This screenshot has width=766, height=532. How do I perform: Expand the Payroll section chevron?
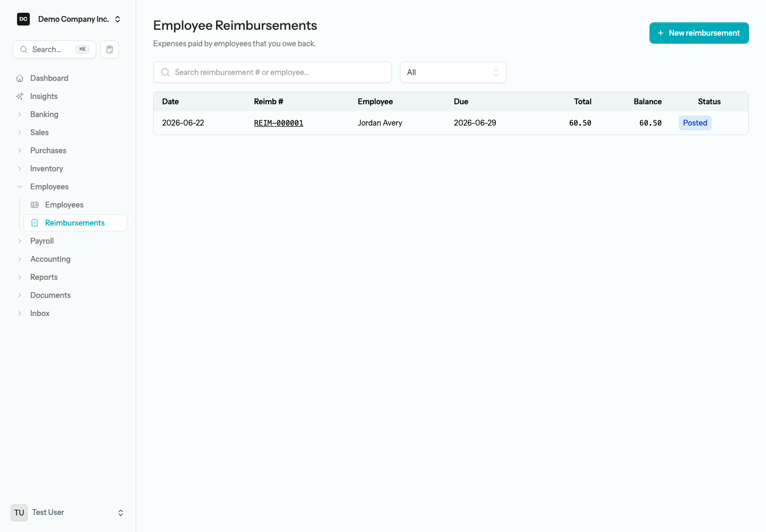click(20, 241)
